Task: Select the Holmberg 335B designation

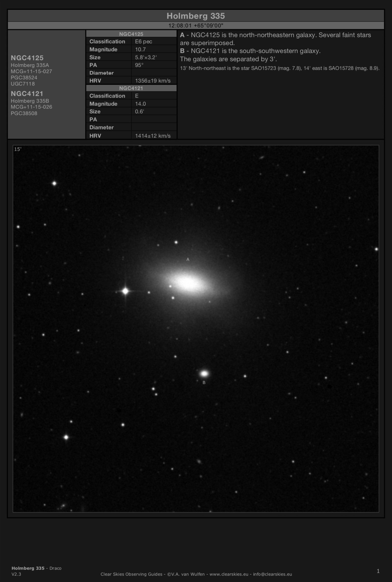Action: coord(30,101)
